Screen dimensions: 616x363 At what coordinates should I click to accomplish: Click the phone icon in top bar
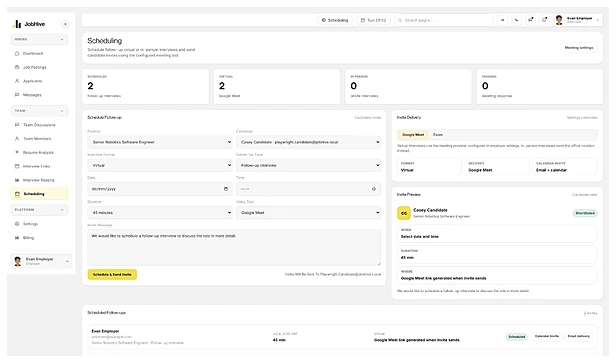[516, 20]
